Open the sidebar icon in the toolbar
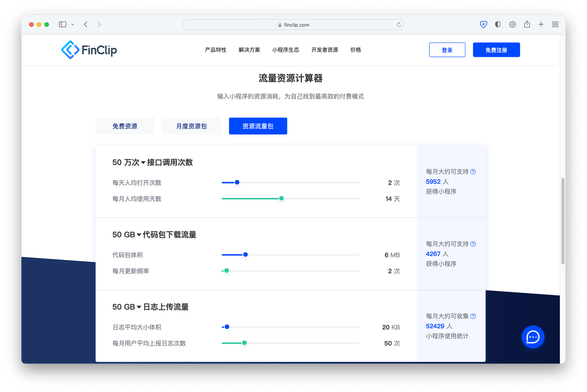Viewport: 587px width, 392px height. [x=62, y=24]
